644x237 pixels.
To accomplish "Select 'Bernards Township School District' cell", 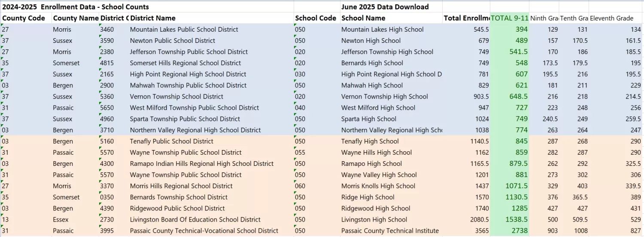I will click(211, 197).
